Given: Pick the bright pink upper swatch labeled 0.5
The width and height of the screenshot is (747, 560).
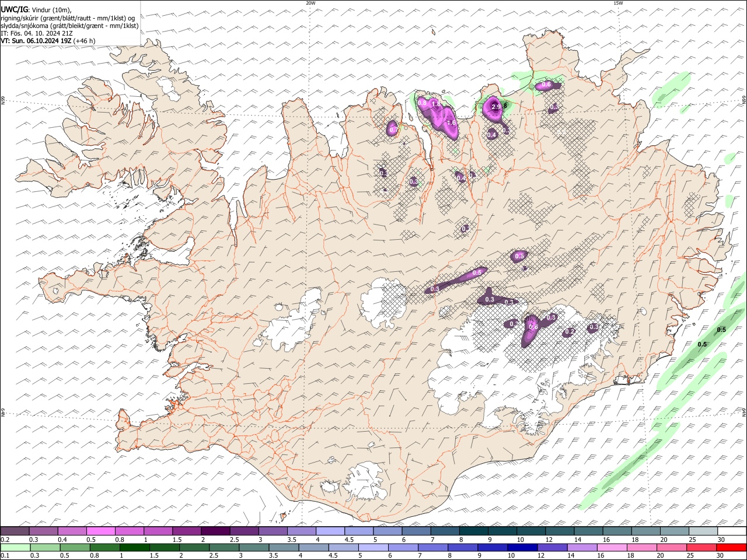Looking at the screenshot, I should pyautogui.click(x=100, y=531).
